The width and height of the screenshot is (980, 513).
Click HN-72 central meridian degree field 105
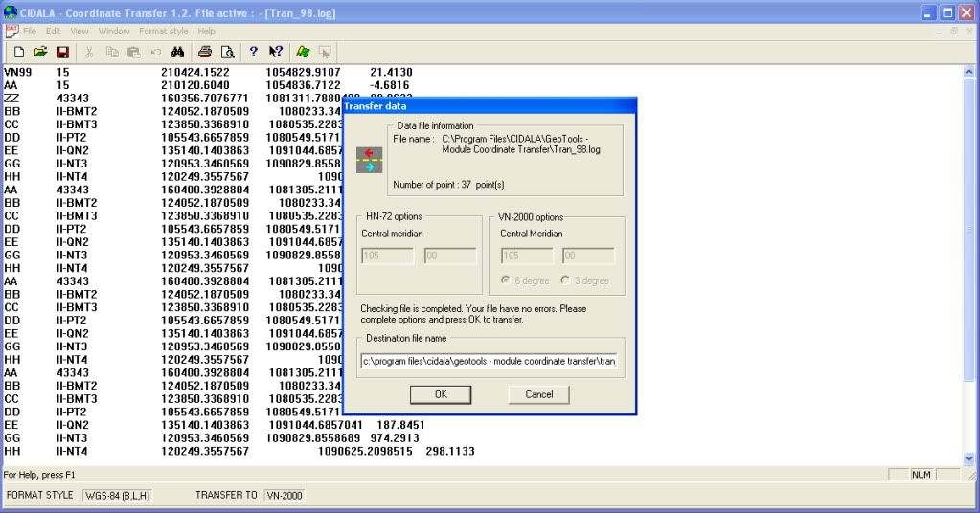coord(388,256)
